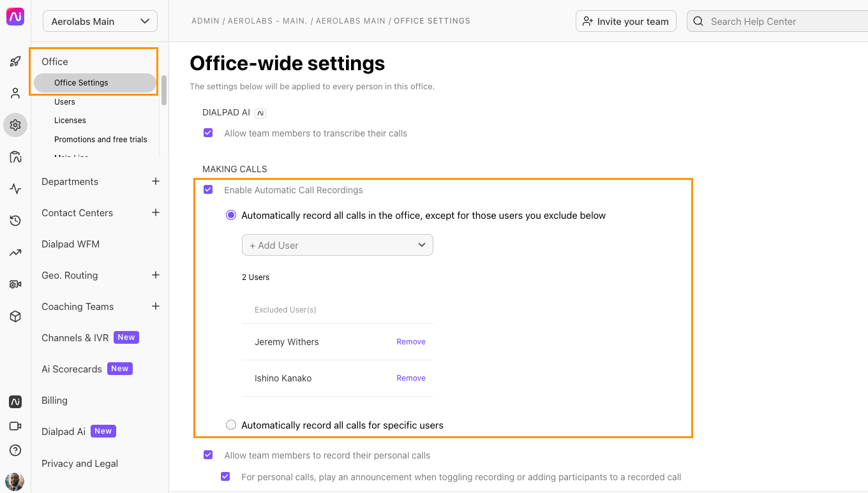Viewport: 868px width, 493px height.
Task: Select Office section header
Action: 55,62
